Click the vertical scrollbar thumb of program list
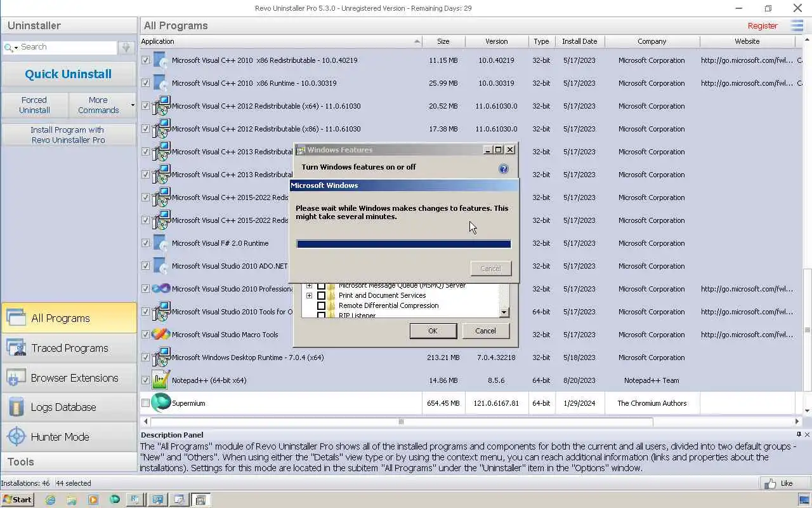The width and height of the screenshot is (812, 508). (x=808, y=330)
